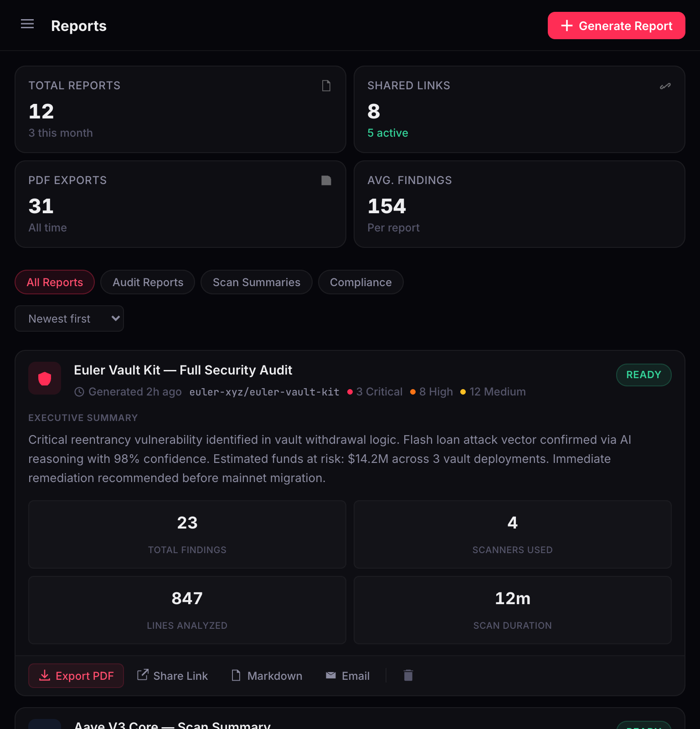Click the PDF Exports file icon
The height and width of the screenshot is (729, 700).
(326, 180)
